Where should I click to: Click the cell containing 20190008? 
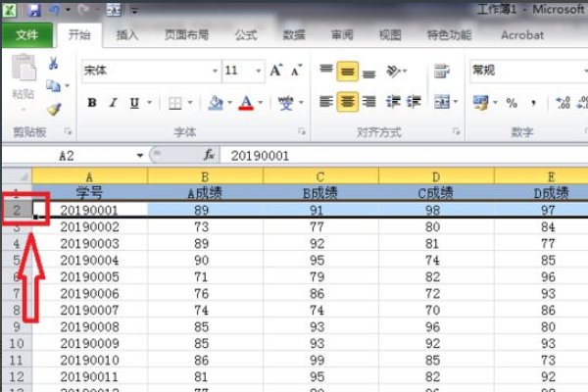pyautogui.click(x=90, y=326)
